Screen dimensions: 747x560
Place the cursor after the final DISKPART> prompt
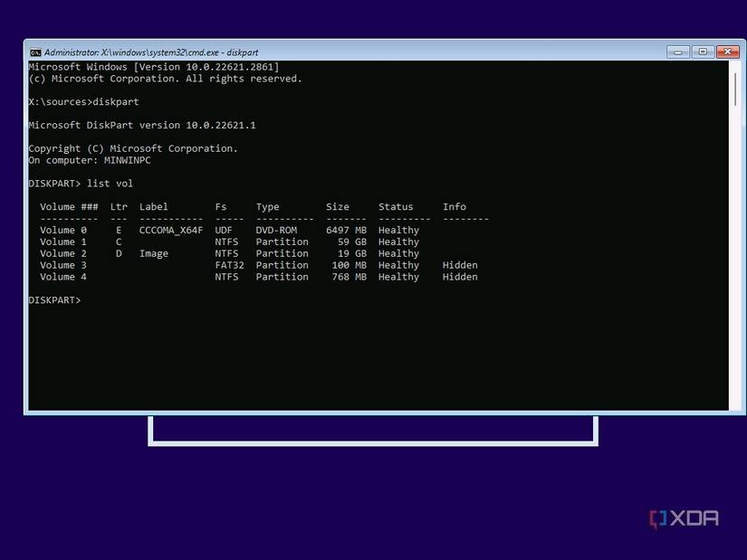click(x=86, y=299)
